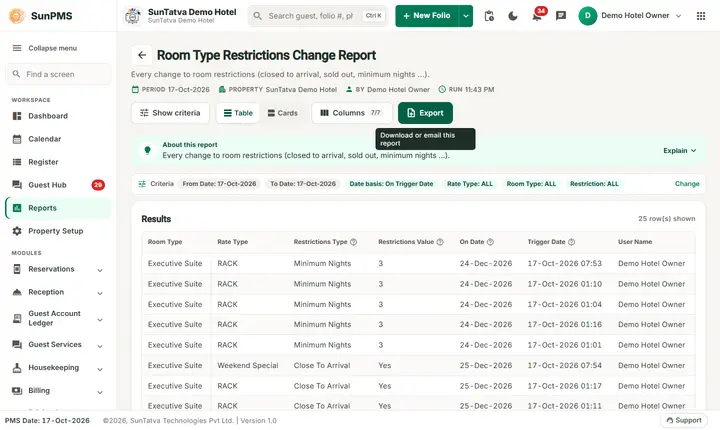Expand the Guest Services module chevron
This screenshot has height=430, width=720.
(x=100, y=346)
